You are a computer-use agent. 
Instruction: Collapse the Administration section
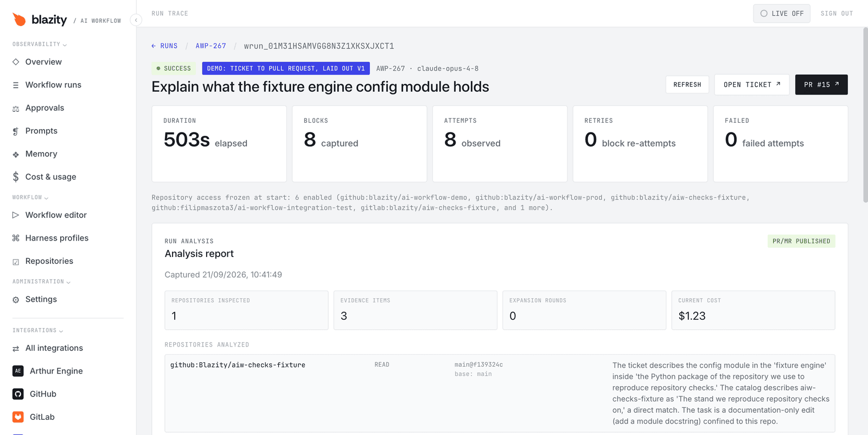(41, 282)
